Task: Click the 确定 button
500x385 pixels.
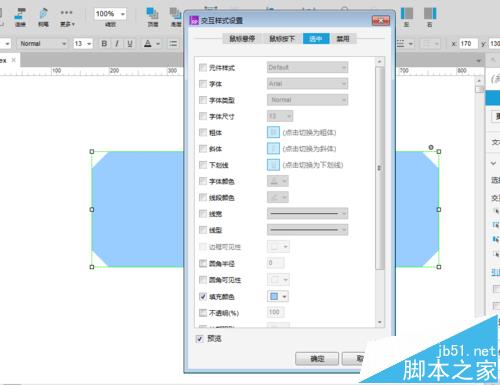Action: pos(317,359)
